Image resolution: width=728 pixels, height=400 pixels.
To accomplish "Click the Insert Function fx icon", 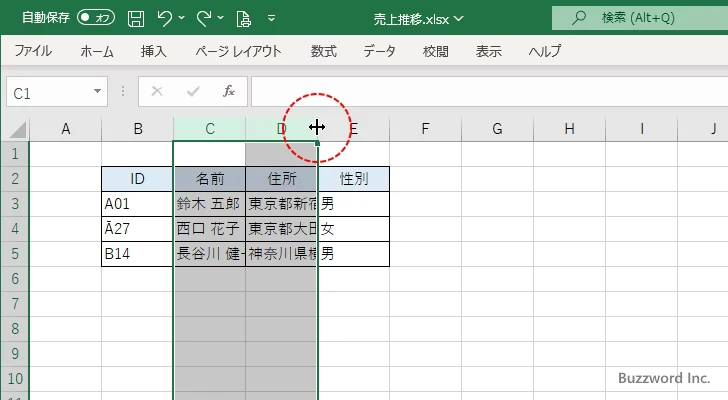I will tap(228, 91).
